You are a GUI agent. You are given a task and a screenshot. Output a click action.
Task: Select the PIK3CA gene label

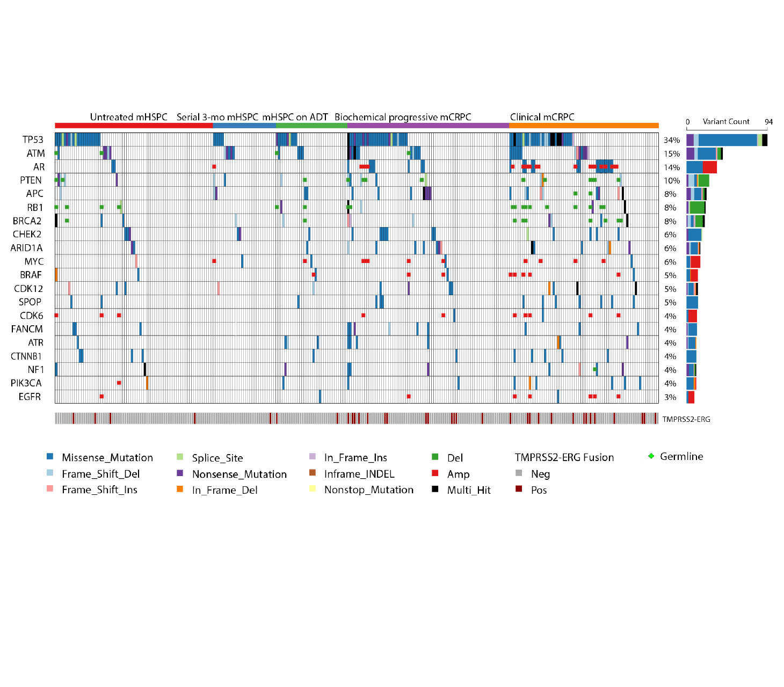[26, 383]
